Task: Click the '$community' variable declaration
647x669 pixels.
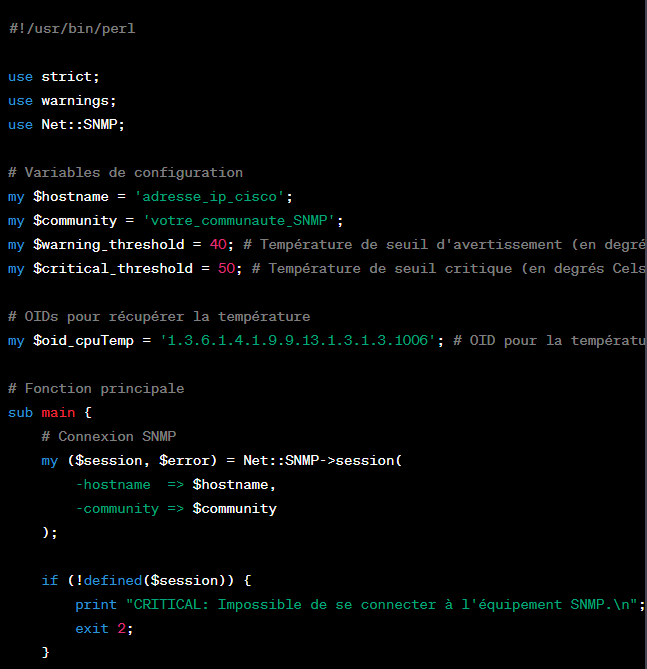Action: 75,221
